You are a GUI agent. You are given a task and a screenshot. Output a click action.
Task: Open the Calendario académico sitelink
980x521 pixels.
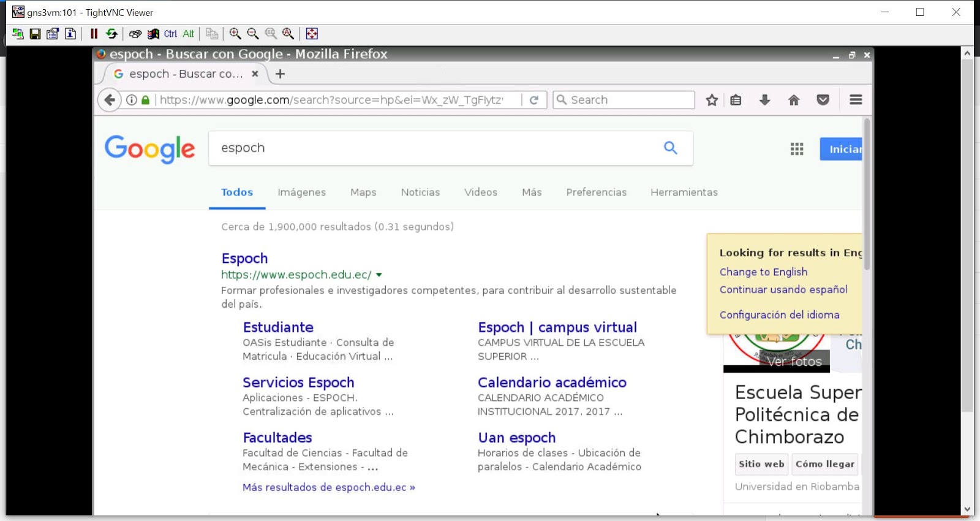click(552, 382)
